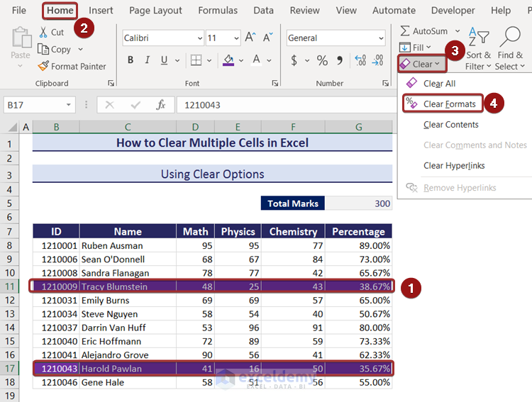Toggle bold formatting
532x402 pixels.
[x=131, y=60]
